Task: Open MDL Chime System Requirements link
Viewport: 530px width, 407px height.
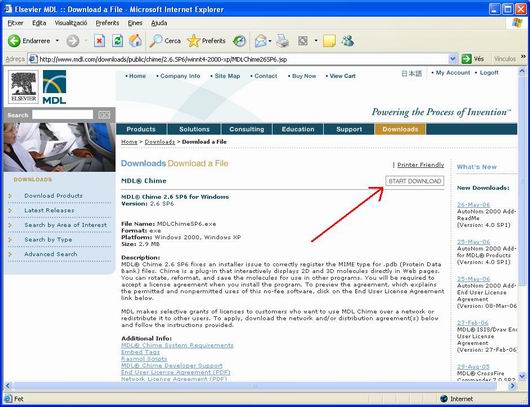Action: point(177,345)
